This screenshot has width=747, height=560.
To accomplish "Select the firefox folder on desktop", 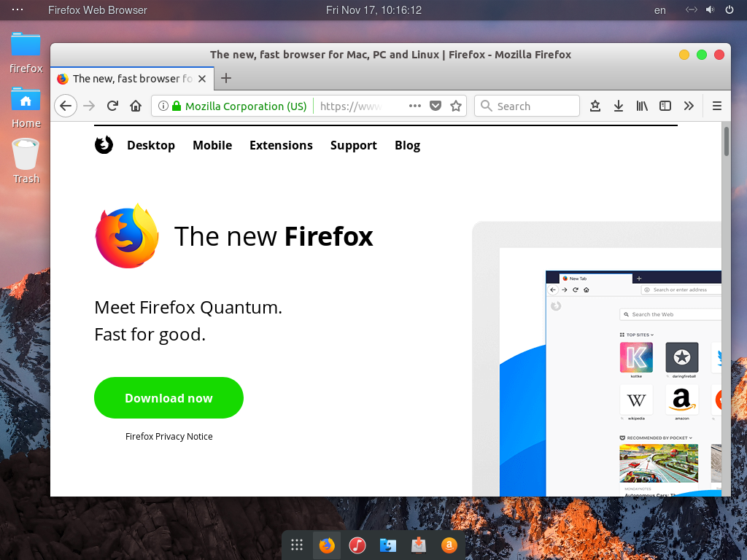I will [26, 52].
